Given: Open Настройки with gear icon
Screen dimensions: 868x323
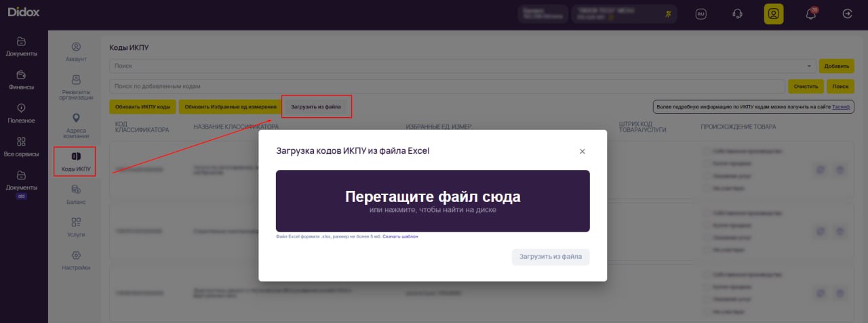Looking at the screenshot, I should tap(76, 261).
